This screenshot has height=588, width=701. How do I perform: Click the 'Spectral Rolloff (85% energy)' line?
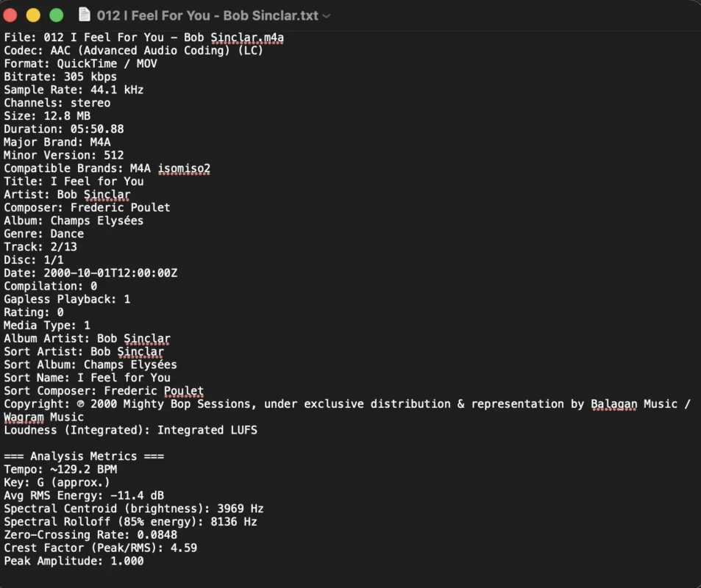click(x=130, y=522)
